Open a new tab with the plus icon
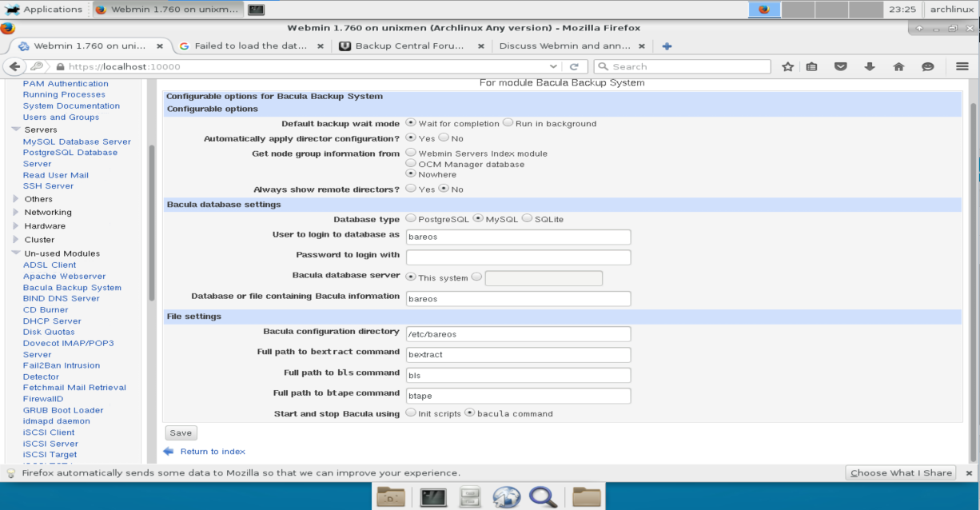The image size is (980, 510). 667,46
